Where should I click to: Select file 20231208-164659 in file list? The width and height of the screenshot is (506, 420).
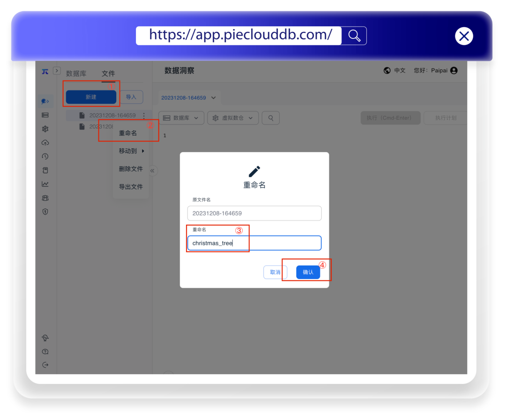[112, 115]
